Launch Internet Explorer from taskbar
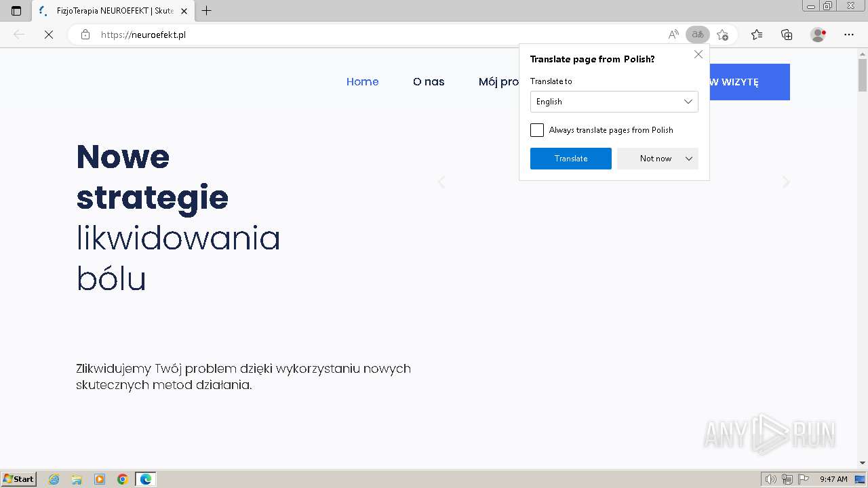The width and height of the screenshot is (868, 488). tap(54, 479)
